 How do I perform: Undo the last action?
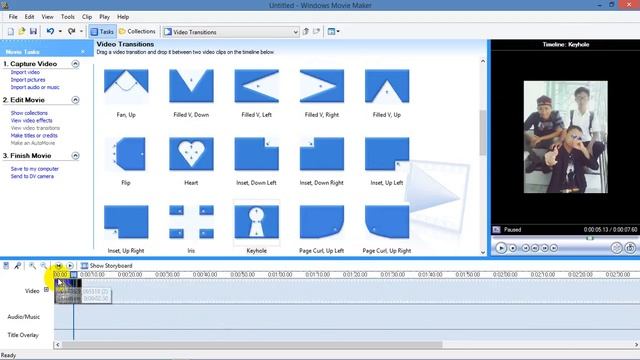(x=50, y=31)
